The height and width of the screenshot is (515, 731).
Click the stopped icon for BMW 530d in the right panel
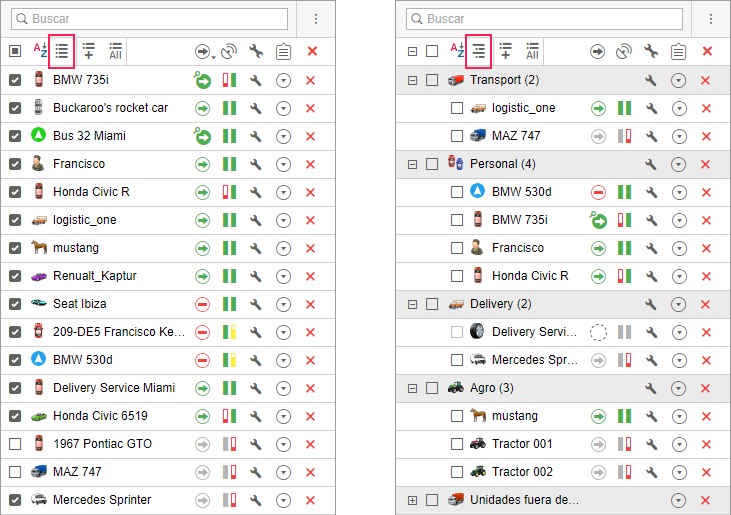pyautogui.click(x=598, y=192)
